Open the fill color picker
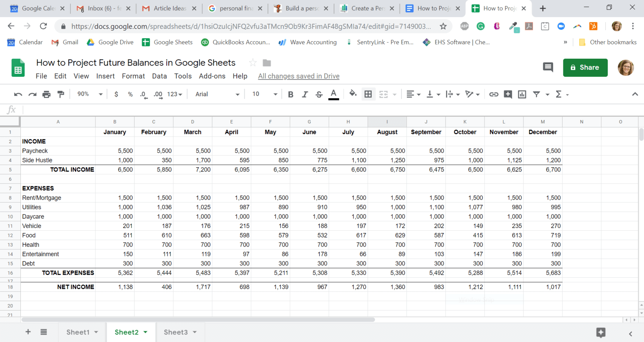This screenshot has height=342, width=644. 353,94
